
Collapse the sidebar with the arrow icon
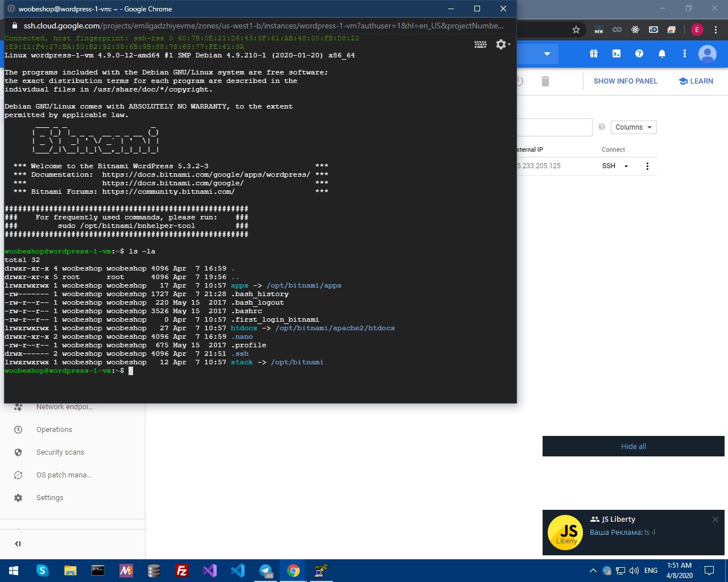(18, 543)
